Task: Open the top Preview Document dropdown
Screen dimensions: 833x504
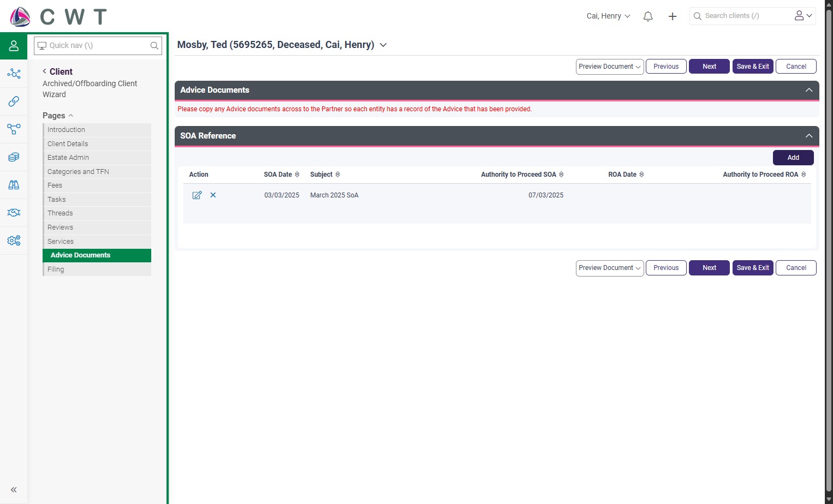Action: tap(610, 67)
